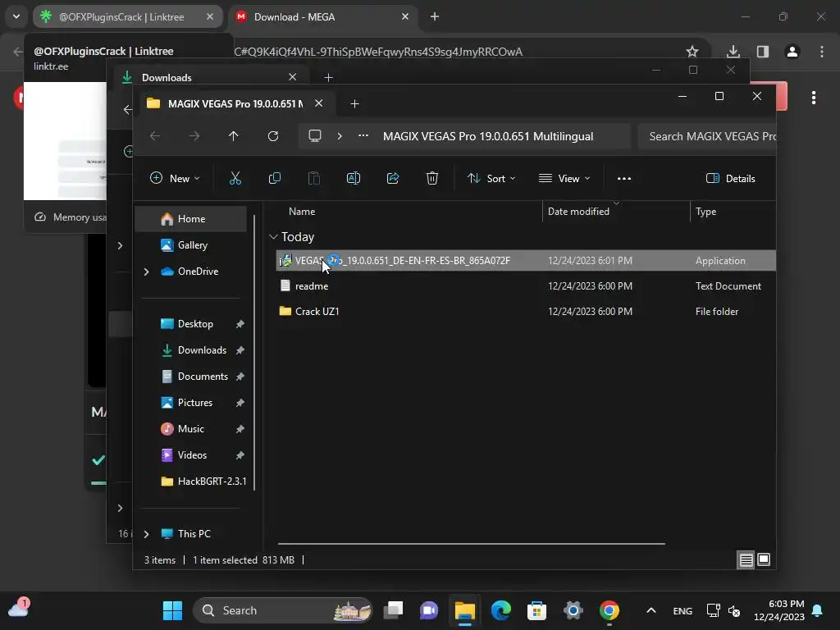840x630 pixels.
Task: Close the Downloads Explorer tab
Action: (x=293, y=77)
